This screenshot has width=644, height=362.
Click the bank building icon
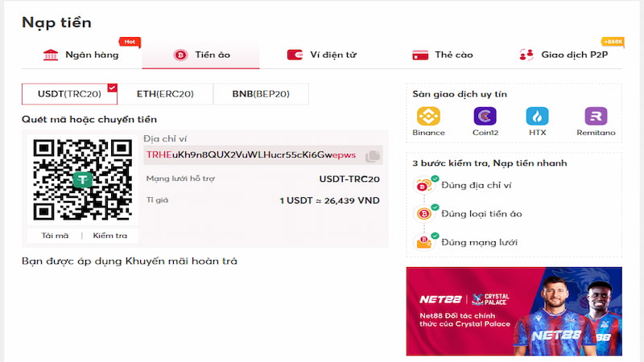point(51,55)
